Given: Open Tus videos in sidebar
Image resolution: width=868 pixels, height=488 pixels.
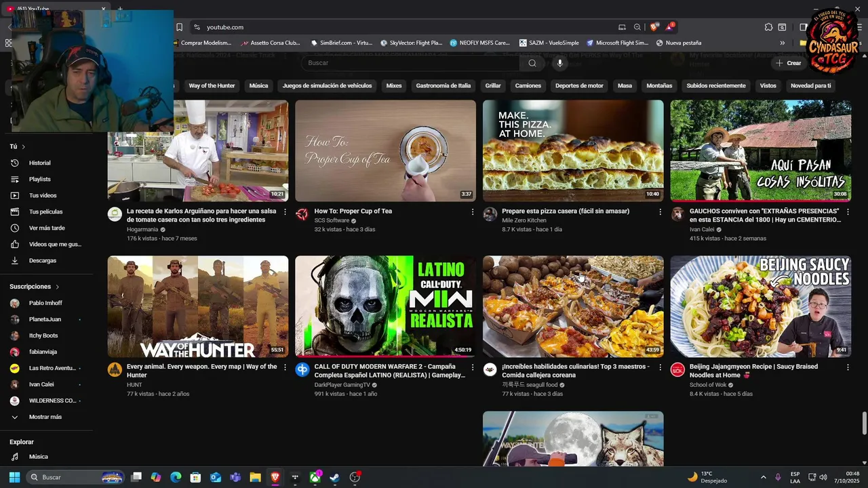Looking at the screenshot, I should point(43,196).
